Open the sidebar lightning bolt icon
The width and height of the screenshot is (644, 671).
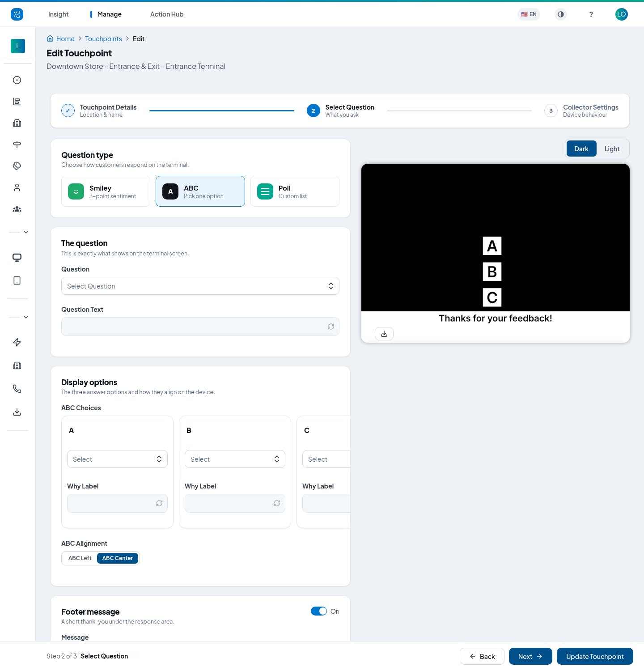coord(17,342)
